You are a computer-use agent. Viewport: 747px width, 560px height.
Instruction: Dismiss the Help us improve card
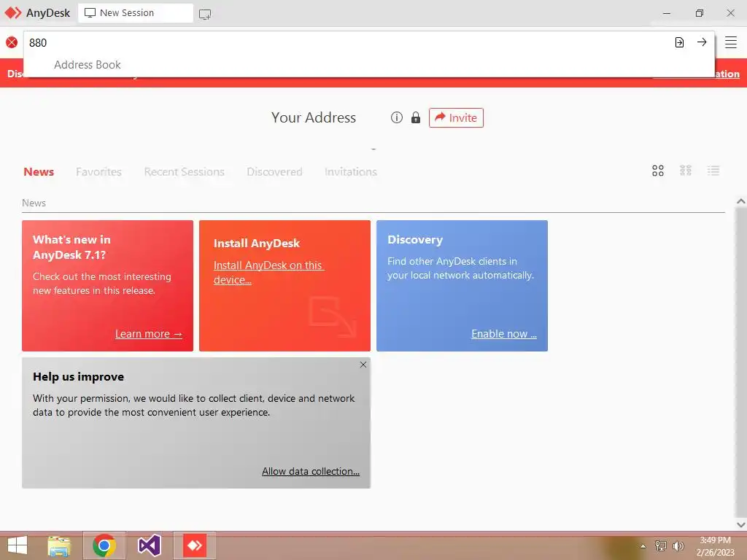363,365
